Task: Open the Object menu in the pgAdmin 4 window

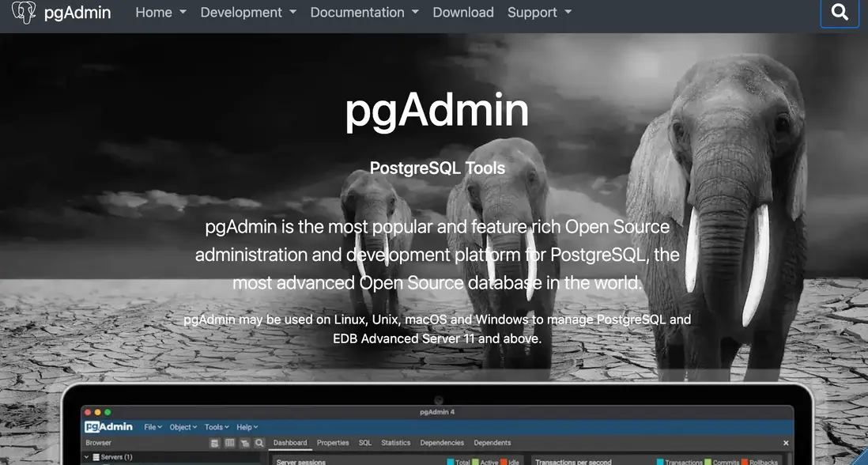Action: (183, 427)
